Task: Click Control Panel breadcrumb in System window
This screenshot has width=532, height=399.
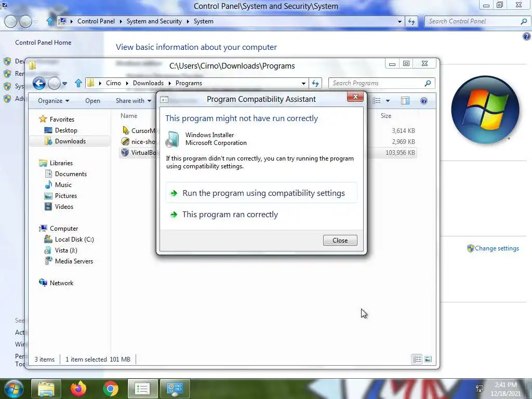Action: click(96, 21)
